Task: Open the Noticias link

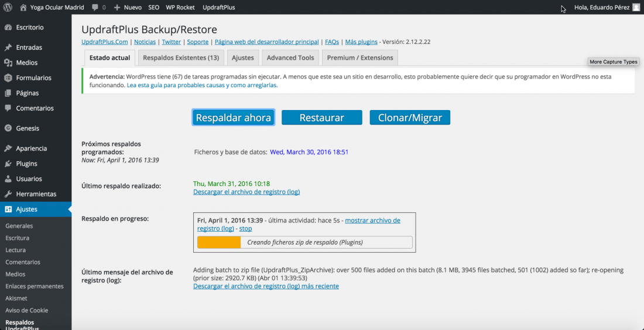Action: (x=145, y=42)
